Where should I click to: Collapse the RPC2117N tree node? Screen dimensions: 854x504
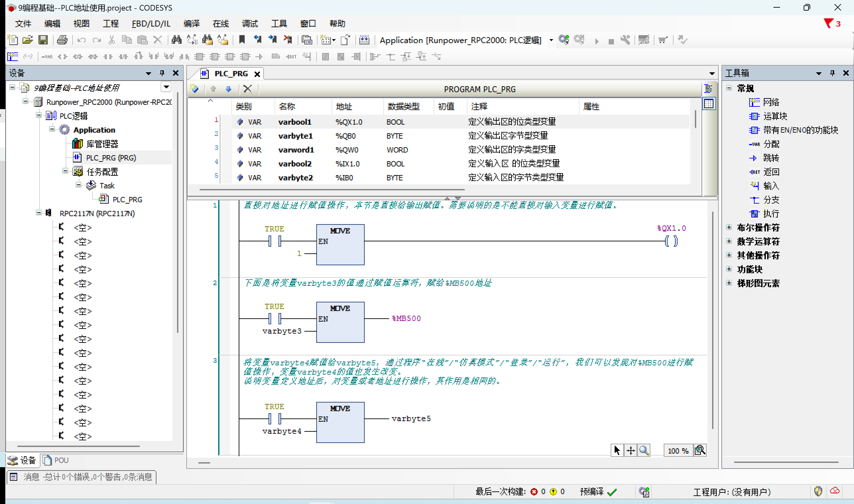click(x=38, y=213)
